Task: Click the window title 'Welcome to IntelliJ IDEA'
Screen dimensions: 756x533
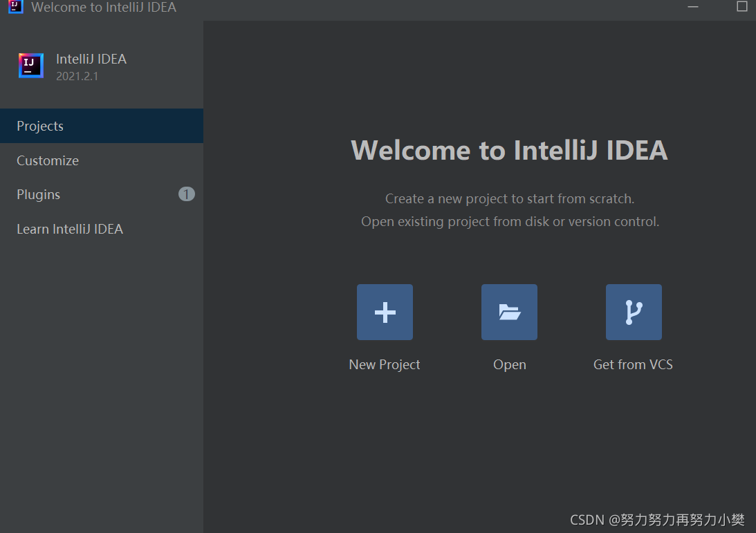Action: tap(104, 7)
